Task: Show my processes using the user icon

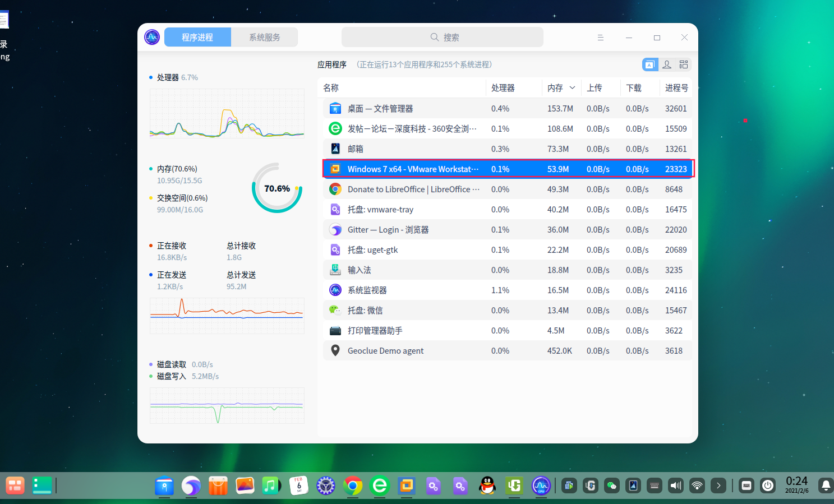Action: 667,64
